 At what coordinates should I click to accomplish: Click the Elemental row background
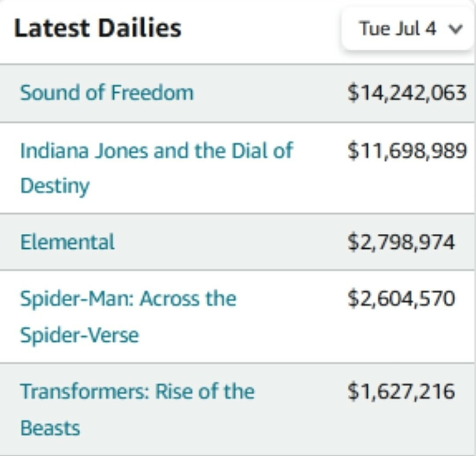(x=264, y=241)
